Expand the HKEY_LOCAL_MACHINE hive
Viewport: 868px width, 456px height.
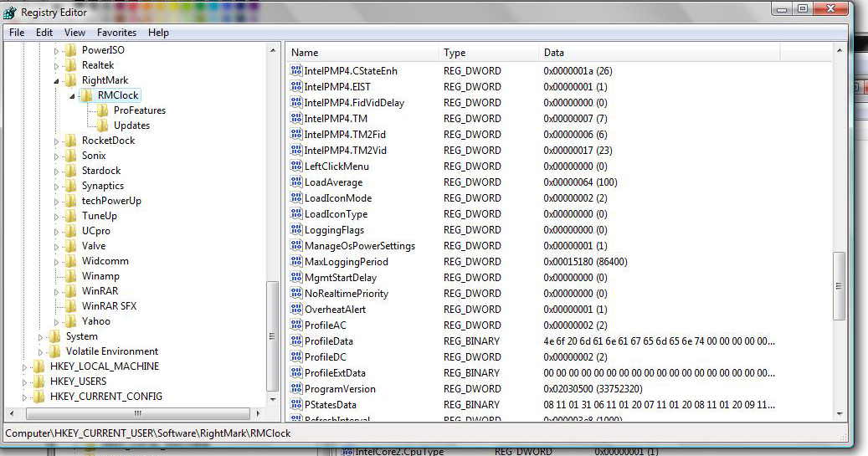pos(23,367)
